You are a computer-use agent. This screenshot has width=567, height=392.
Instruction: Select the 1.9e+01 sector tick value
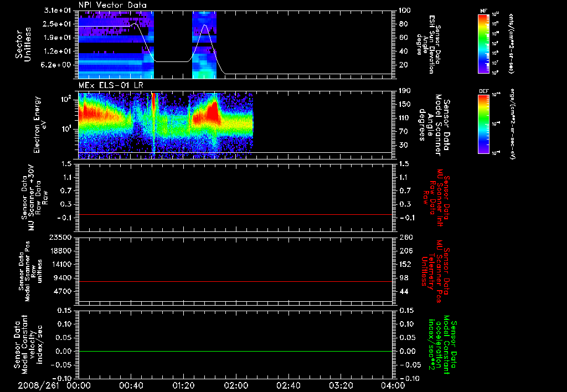58,38
